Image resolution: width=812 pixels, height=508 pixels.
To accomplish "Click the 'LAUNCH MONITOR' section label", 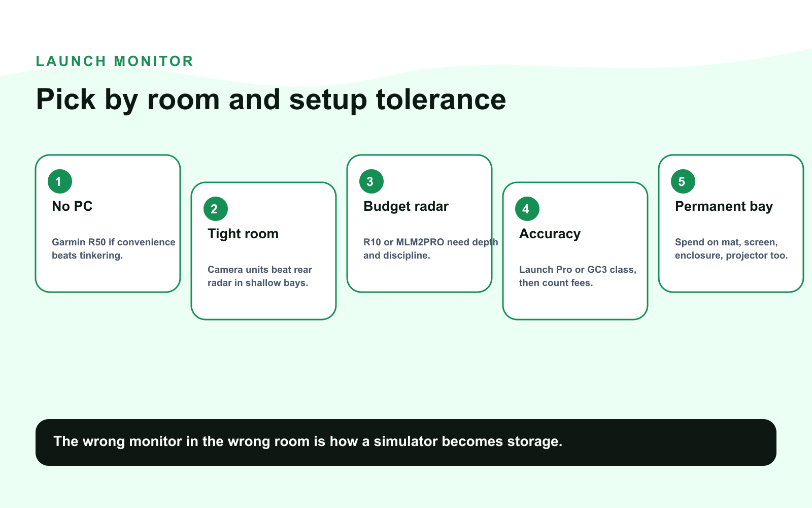I will [115, 61].
